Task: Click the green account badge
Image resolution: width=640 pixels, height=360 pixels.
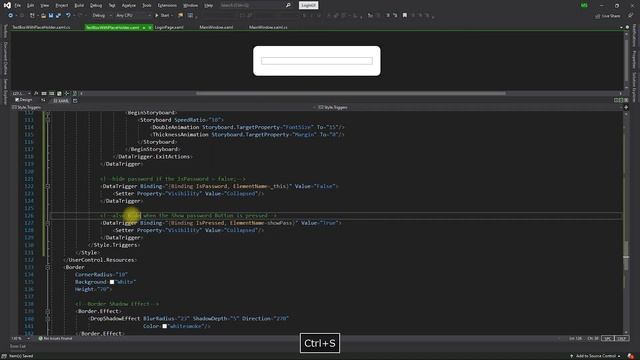Action: [584, 5]
